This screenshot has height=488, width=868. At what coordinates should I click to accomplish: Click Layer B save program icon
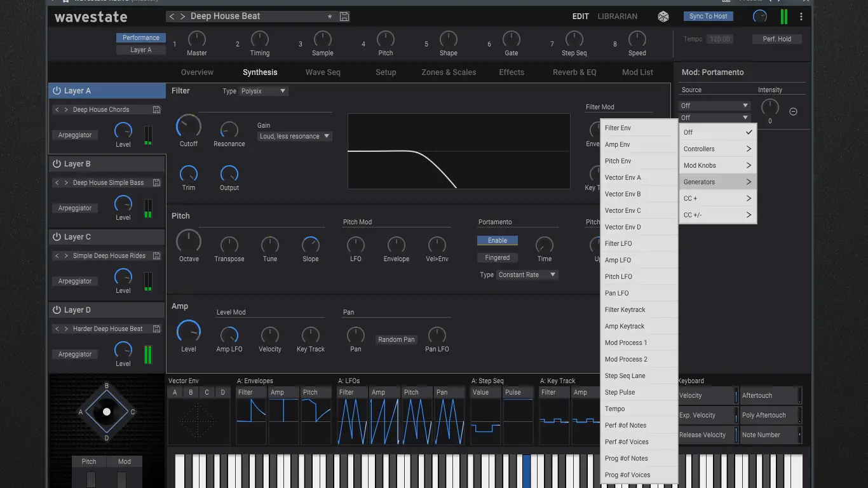156,183
